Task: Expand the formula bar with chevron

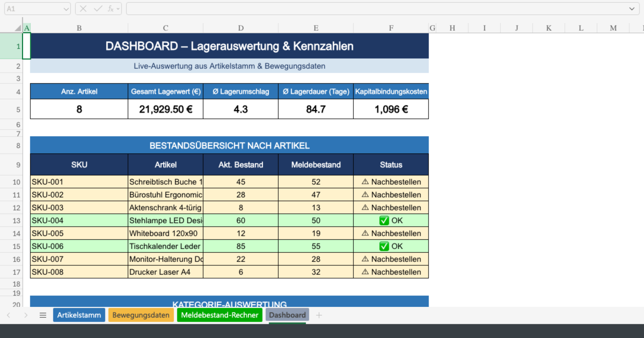Action: tap(632, 9)
